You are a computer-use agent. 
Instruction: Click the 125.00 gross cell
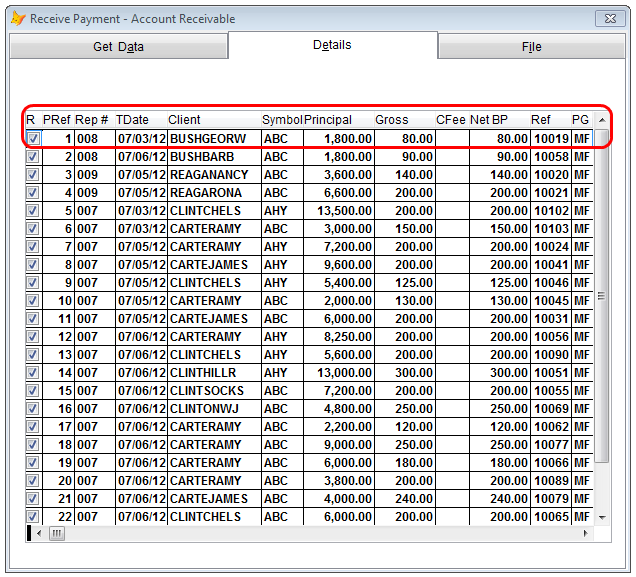tap(405, 283)
